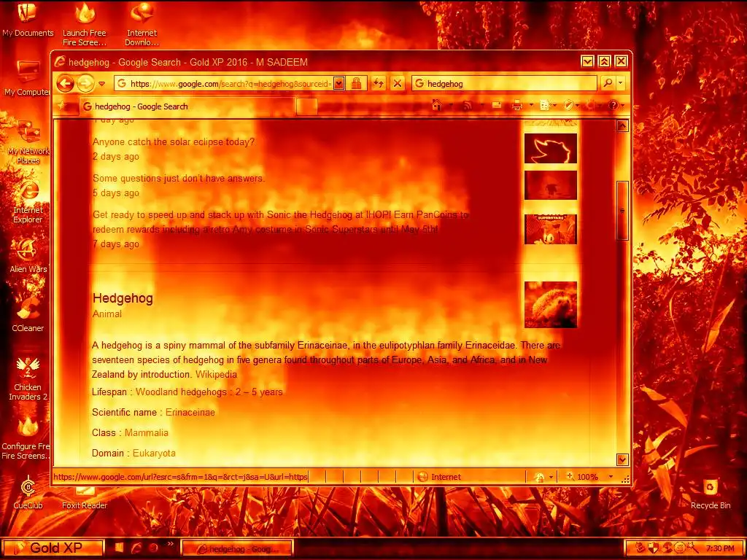Open the Recycle Bin desktop icon
The height and width of the screenshot is (560, 747).
tap(711, 494)
